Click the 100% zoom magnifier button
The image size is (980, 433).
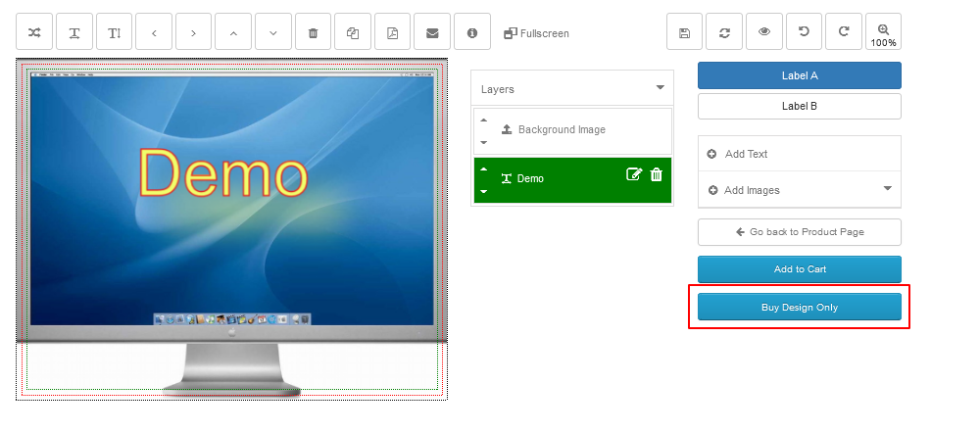(x=883, y=32)
